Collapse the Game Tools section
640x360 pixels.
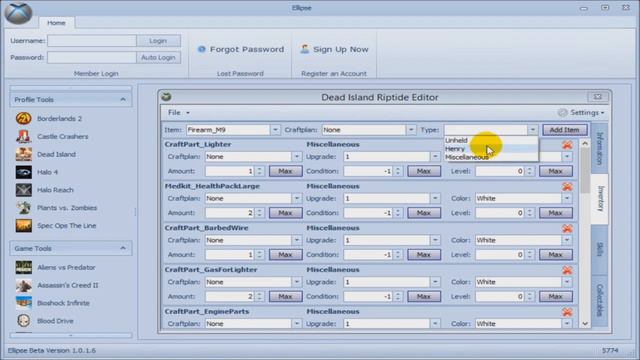[123, 248]
